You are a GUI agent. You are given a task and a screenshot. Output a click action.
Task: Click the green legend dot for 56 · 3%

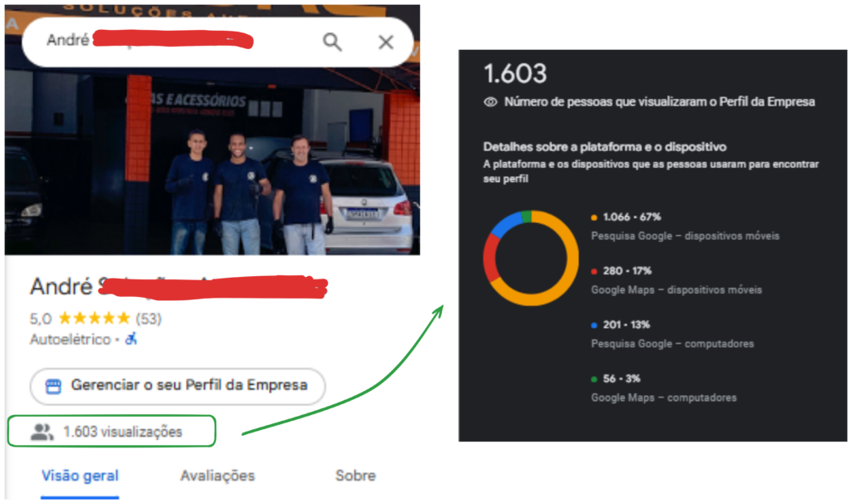(594, 378)
